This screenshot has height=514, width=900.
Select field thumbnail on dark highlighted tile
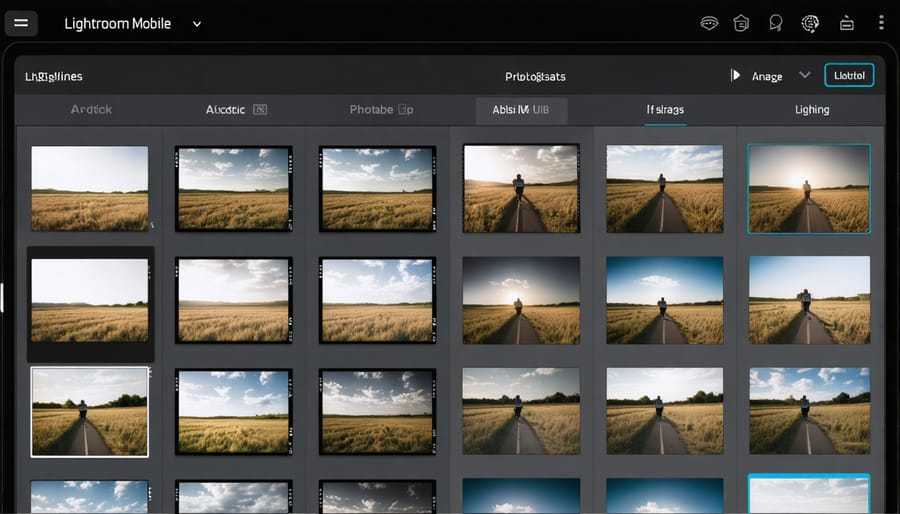90,300
